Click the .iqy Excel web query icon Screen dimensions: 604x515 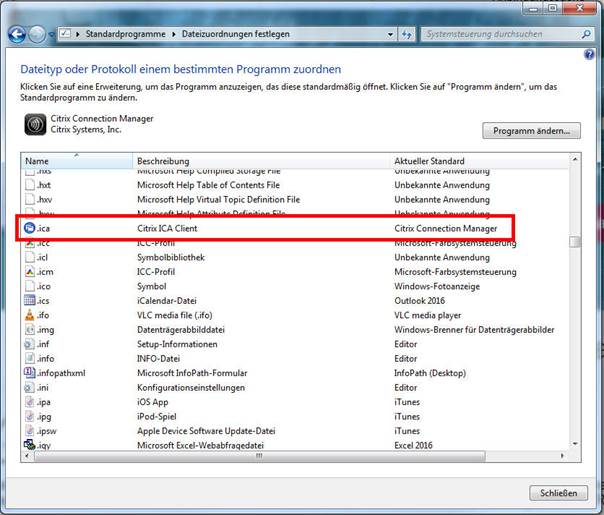(29, 444)
